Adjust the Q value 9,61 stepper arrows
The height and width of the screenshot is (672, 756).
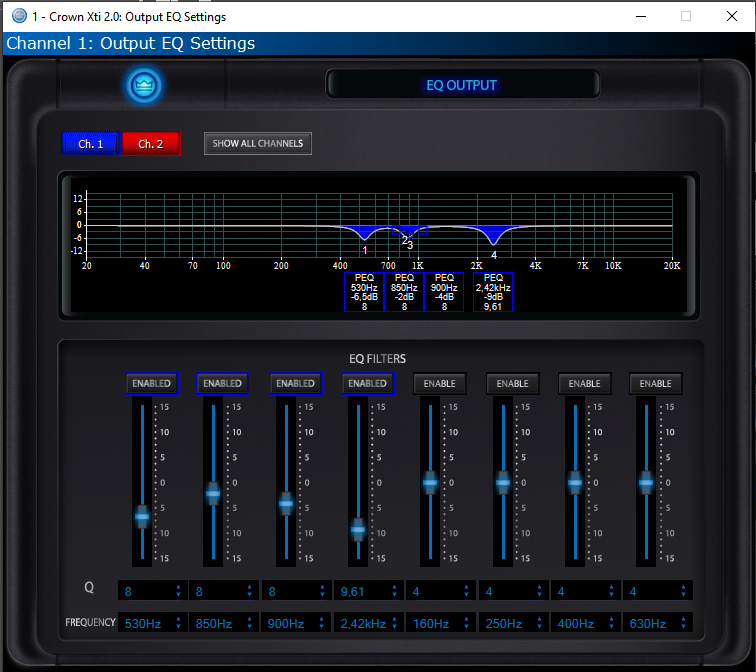395,591
